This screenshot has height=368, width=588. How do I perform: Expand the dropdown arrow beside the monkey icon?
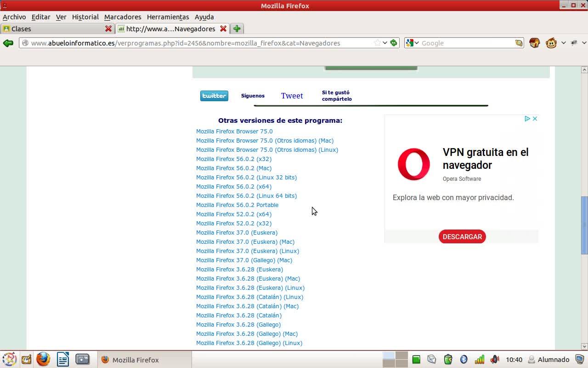coord(564,43)
